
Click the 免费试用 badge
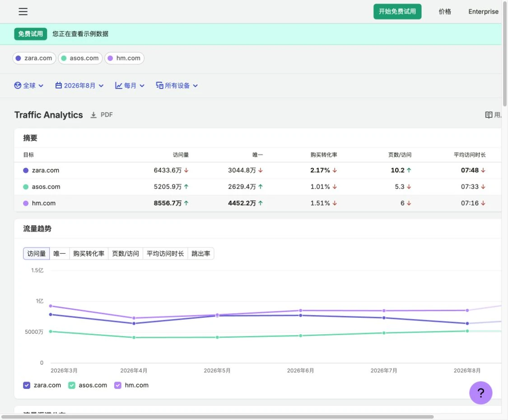(30, 34)
